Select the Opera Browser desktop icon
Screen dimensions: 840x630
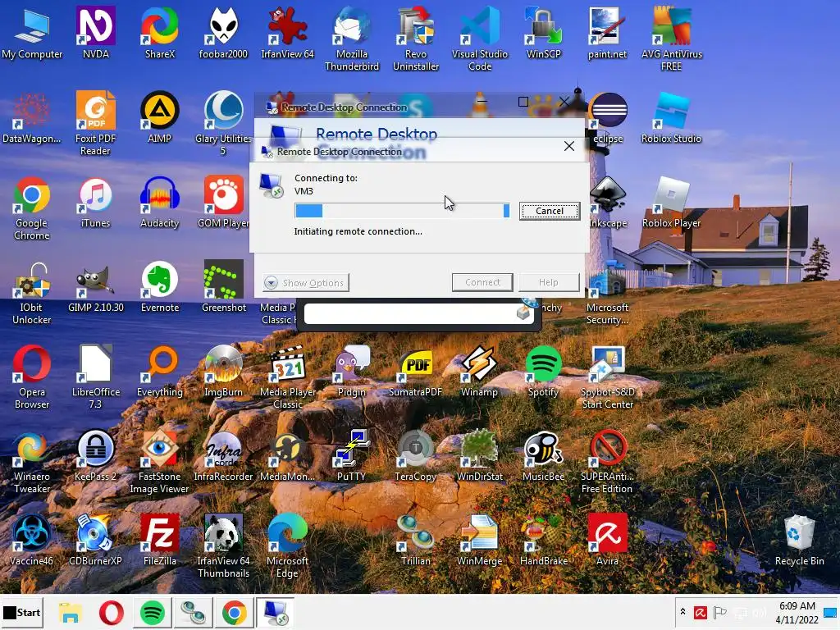click(32, 377)
